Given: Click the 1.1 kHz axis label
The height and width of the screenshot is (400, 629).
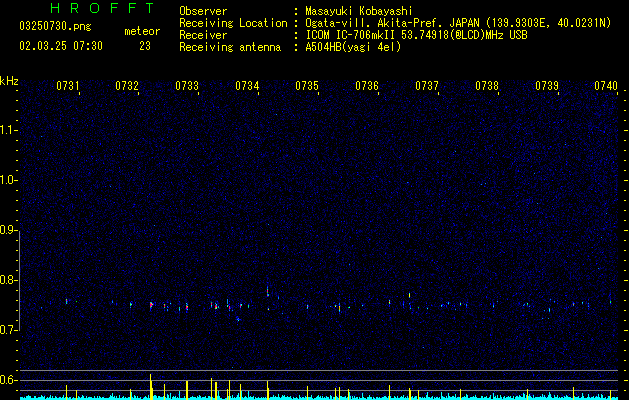Looking at the screenshot, I should [7, 130].
